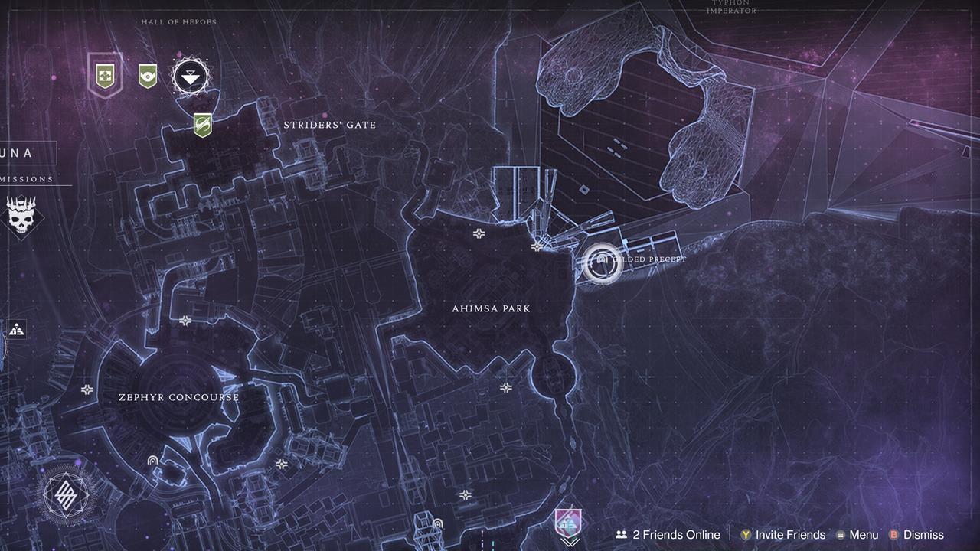Click Invite Friends prompt
980x551 pixels.
point(782,535)
